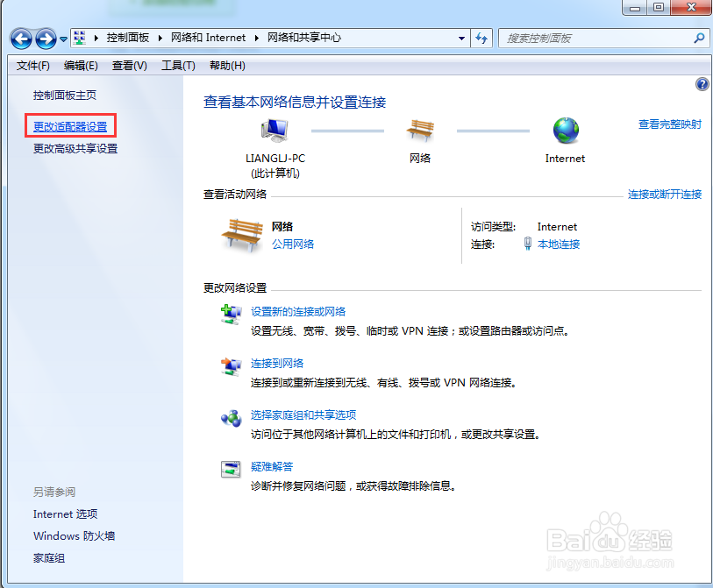Open the address bar history dropdown
This screenshot has width=713, height=588.
pos(460,38)
